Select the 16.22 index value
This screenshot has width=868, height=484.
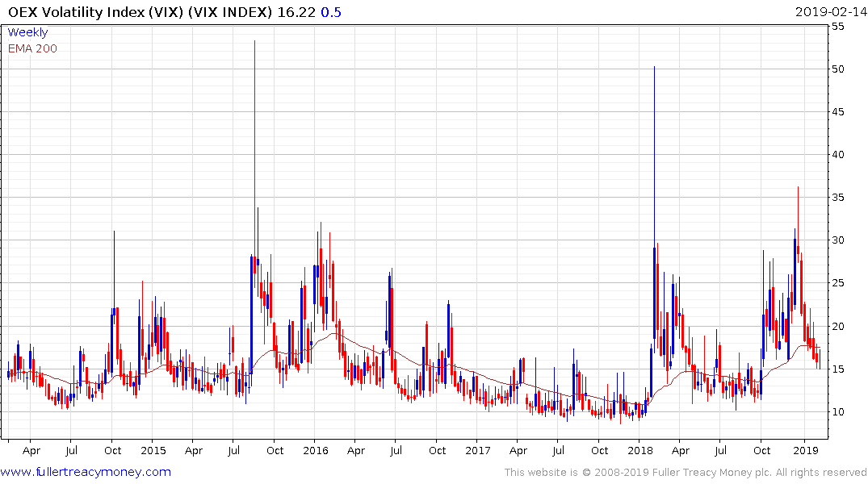[x=296, y=12]
